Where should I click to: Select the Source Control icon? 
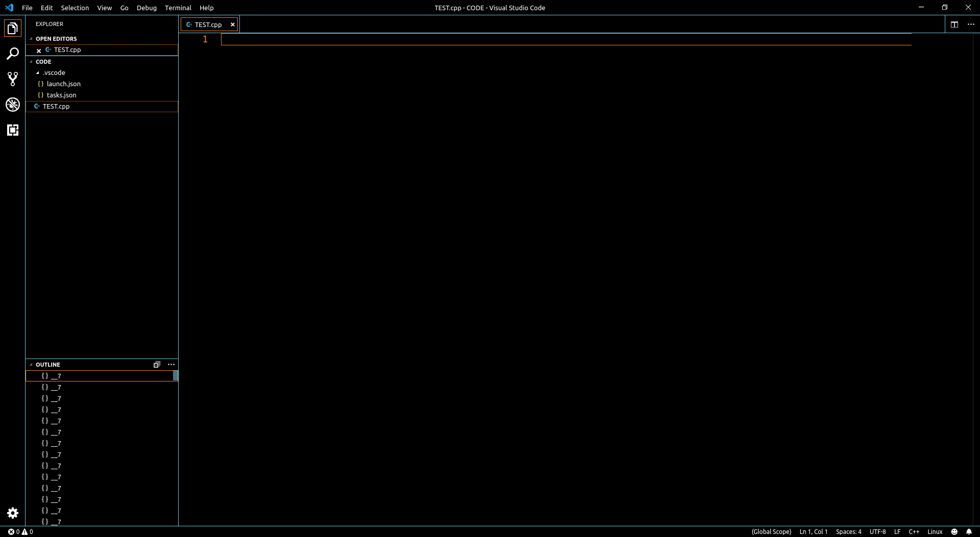13,79
